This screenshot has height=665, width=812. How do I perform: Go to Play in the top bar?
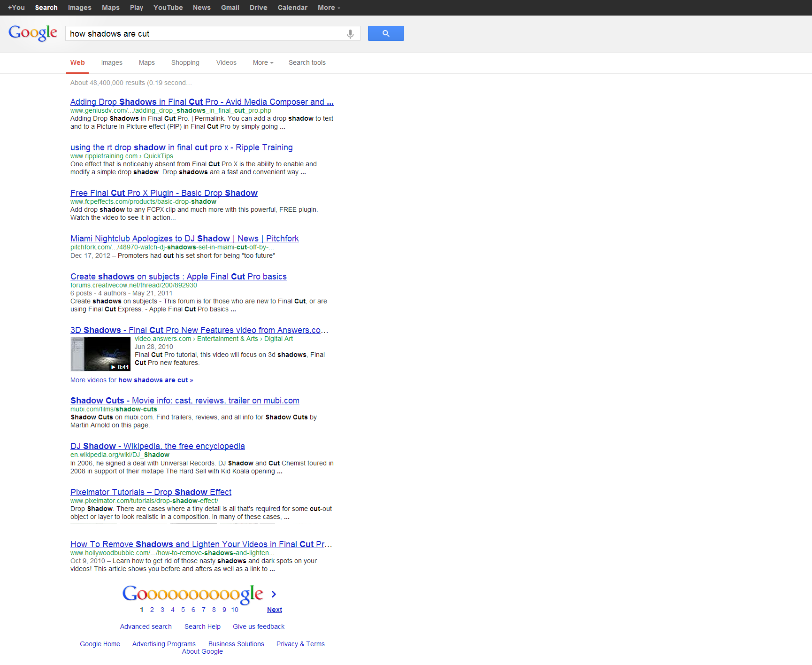click(137, 8)
